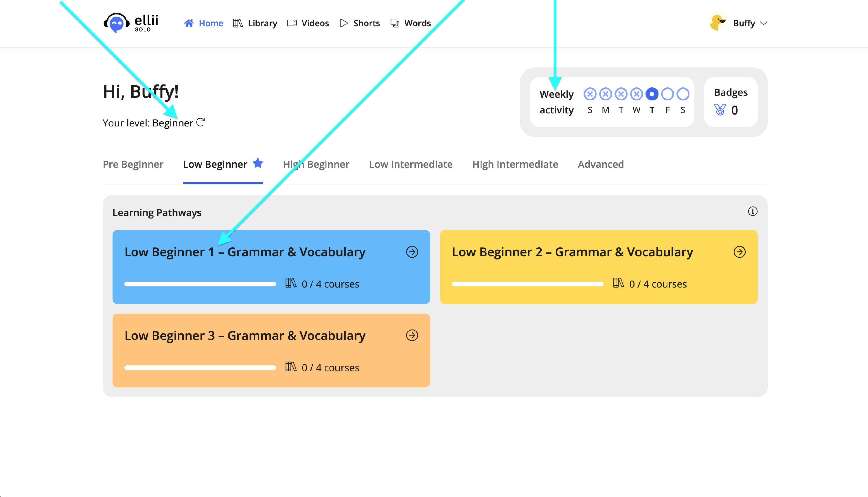Select Thursday's filled activity circle
868x497 pixels.
click(652, 94)
